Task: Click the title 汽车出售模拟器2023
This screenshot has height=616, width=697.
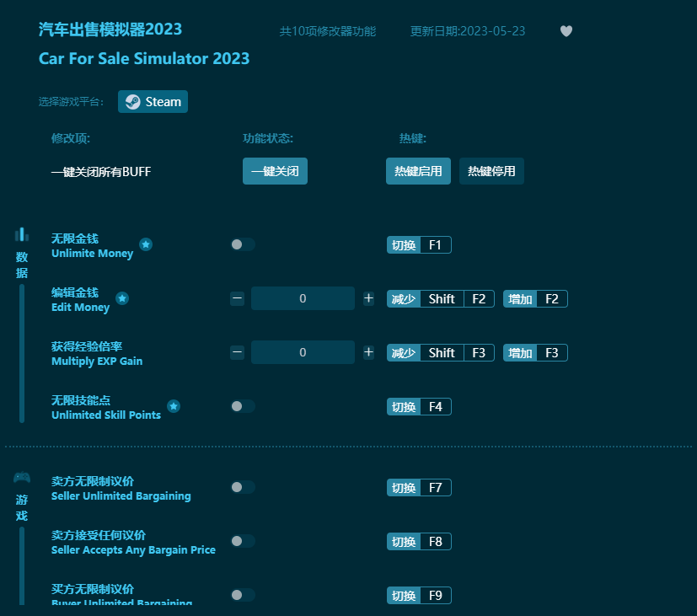Action: 110,29
